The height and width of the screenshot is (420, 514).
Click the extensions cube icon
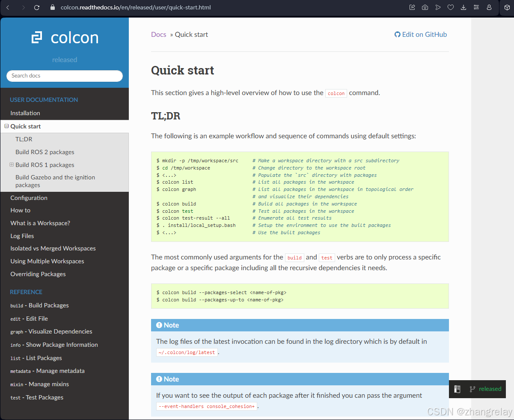tap(507, 7)
